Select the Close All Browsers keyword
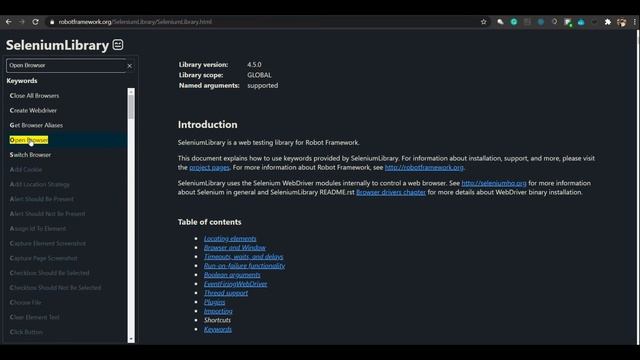This screenshot has width=640, height=360. (x=34, y=96)
